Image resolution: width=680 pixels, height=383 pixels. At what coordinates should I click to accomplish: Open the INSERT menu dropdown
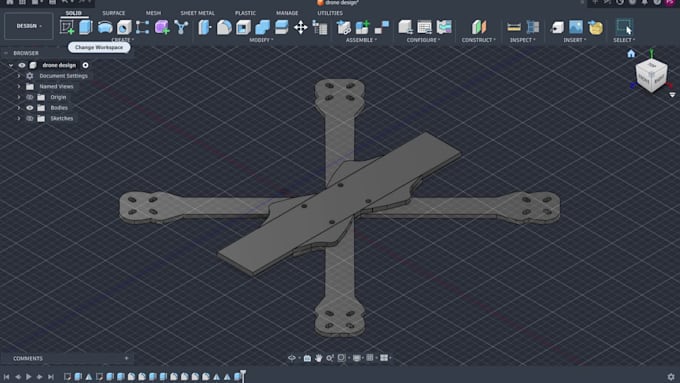click(575, 40)
